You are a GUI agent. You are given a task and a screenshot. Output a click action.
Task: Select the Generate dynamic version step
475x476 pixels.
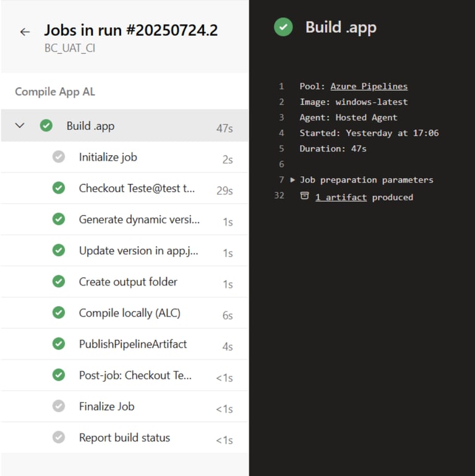(139, 219)
